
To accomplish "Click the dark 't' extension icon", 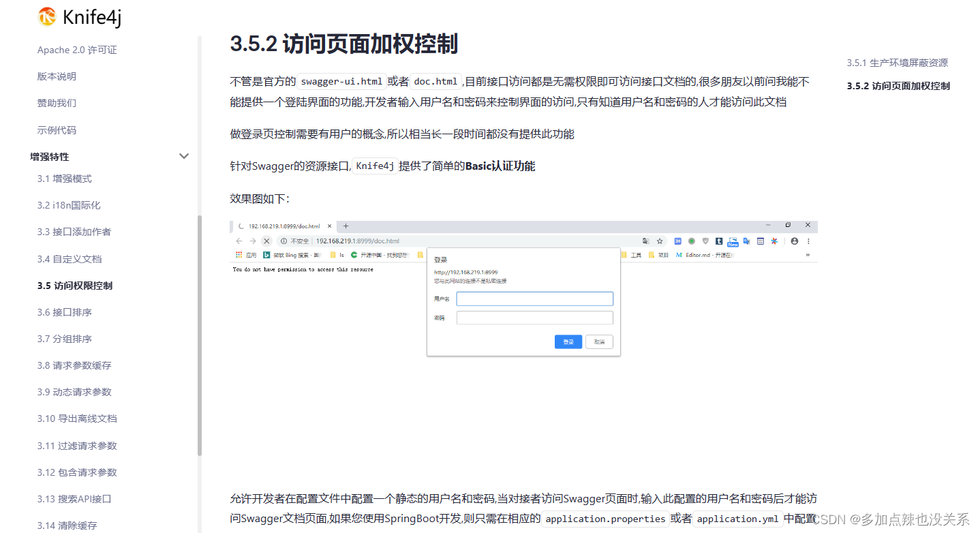I will [x=719, y=241].
